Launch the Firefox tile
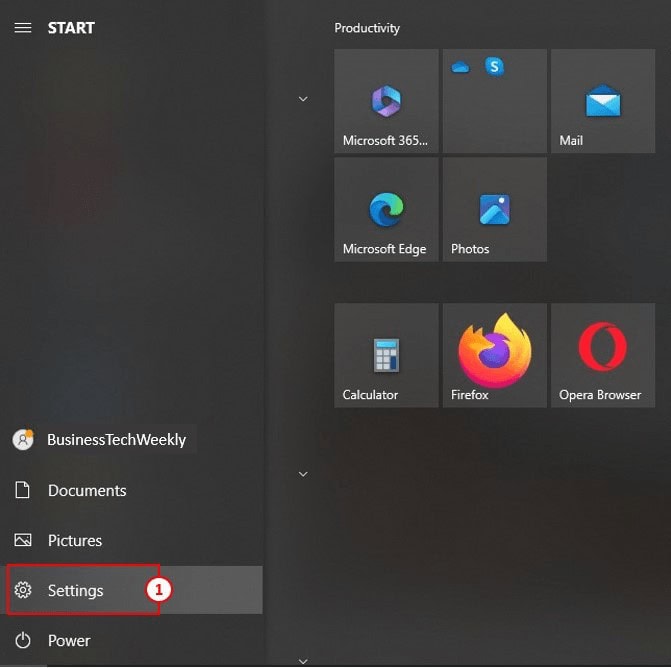 (494, 355)
